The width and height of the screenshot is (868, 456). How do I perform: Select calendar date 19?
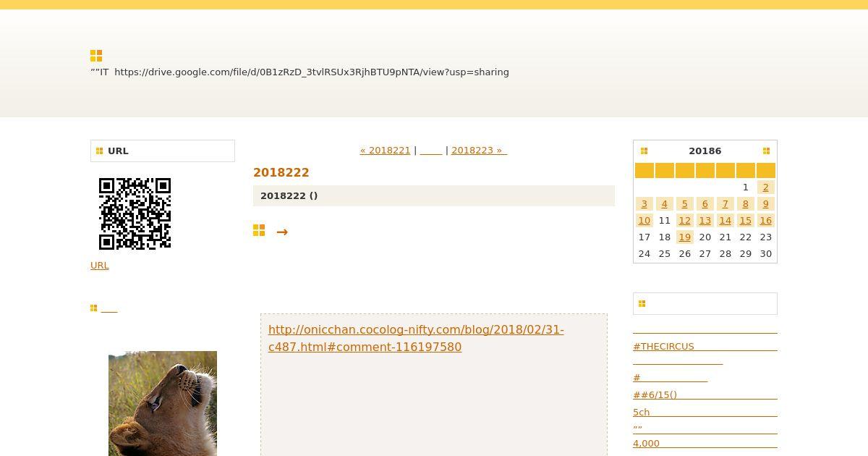point(685,237)
